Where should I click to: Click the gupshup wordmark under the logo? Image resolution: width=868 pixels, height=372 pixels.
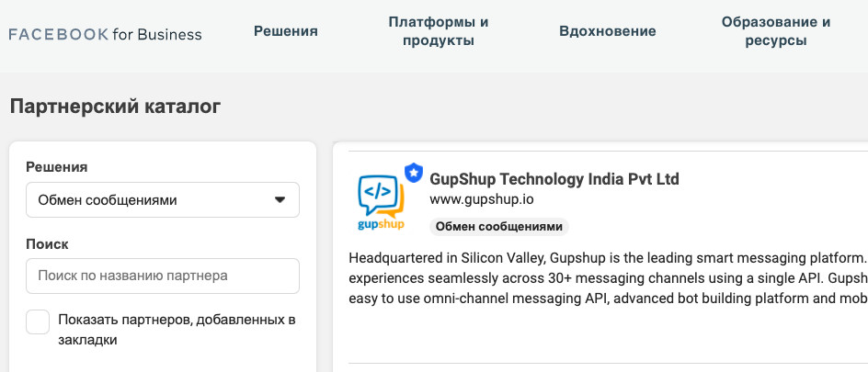pos(381,224)
